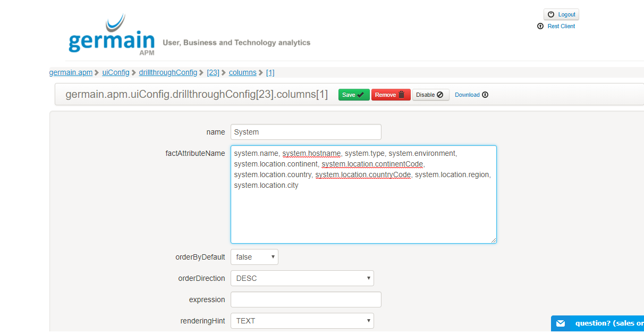Open the orderByDefault dropdown
Viewport: 644px width, 333px height.
(254, 257)
